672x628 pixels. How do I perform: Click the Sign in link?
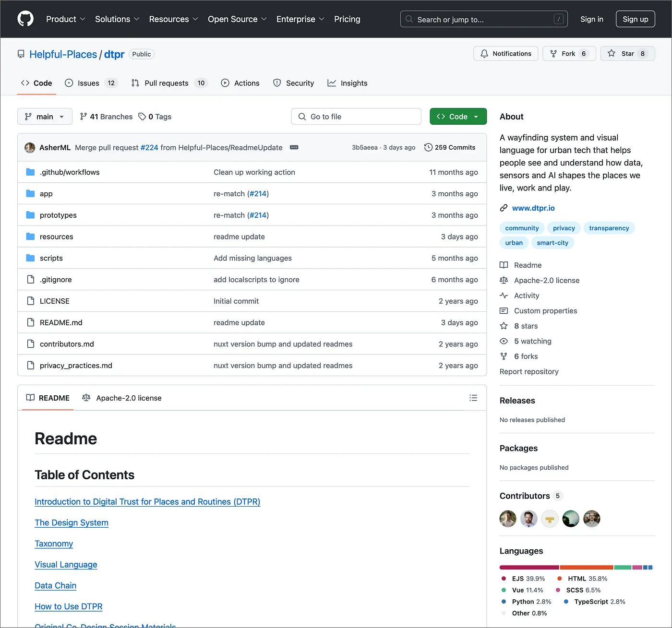591,19
